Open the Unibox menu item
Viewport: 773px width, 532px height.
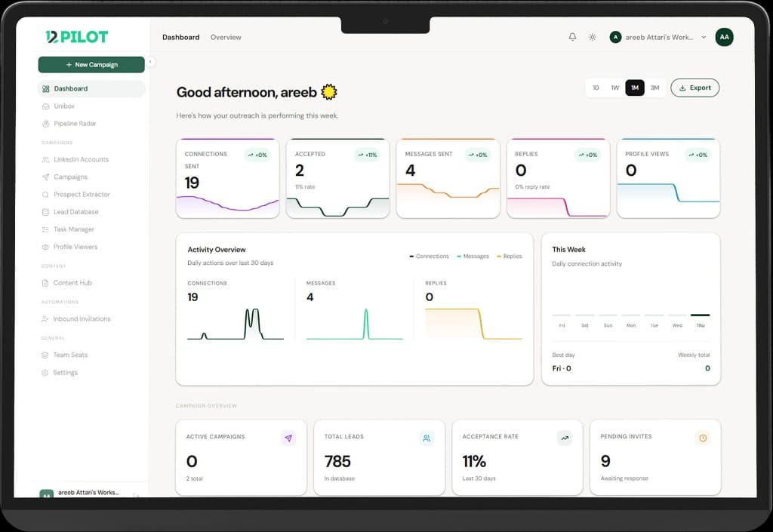tap(91, 106)
